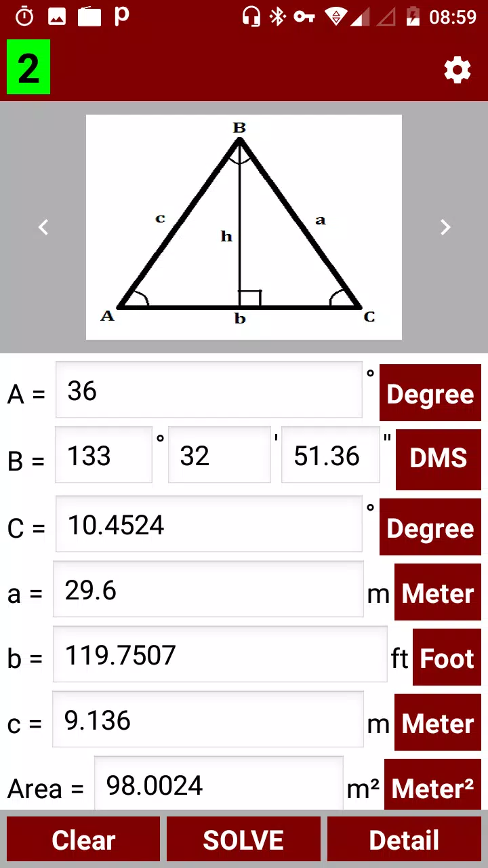Image resolution: width=488 pixels, height=868 pixels.
Task: Tap the green number 2 badge
Action: coord(28,67)
